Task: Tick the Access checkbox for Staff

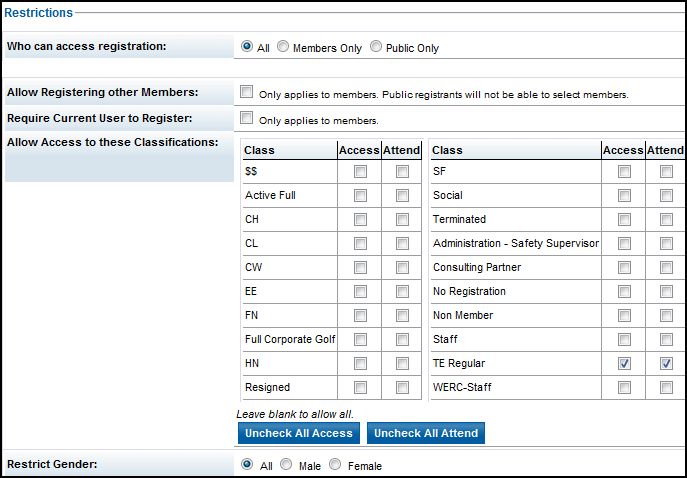Action: [x=624, y=339]
